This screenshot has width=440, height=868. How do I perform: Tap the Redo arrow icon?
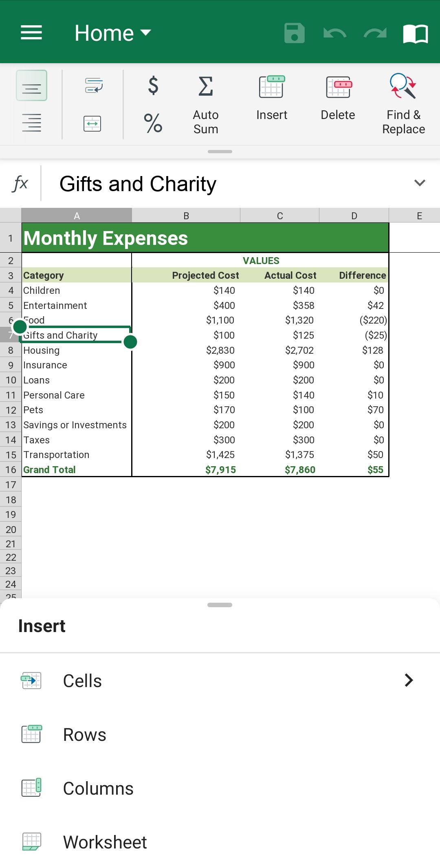click(x=375, y=33)
